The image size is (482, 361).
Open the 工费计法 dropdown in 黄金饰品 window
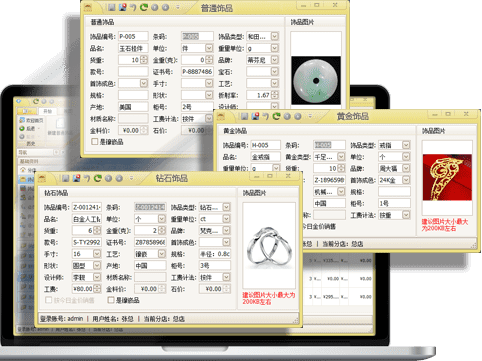coord(406,215)
